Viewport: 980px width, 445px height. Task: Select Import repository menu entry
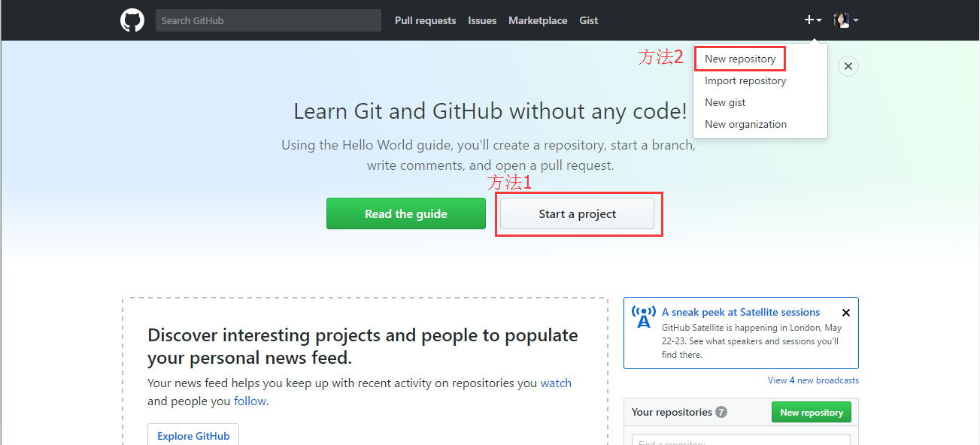point(745,80)
